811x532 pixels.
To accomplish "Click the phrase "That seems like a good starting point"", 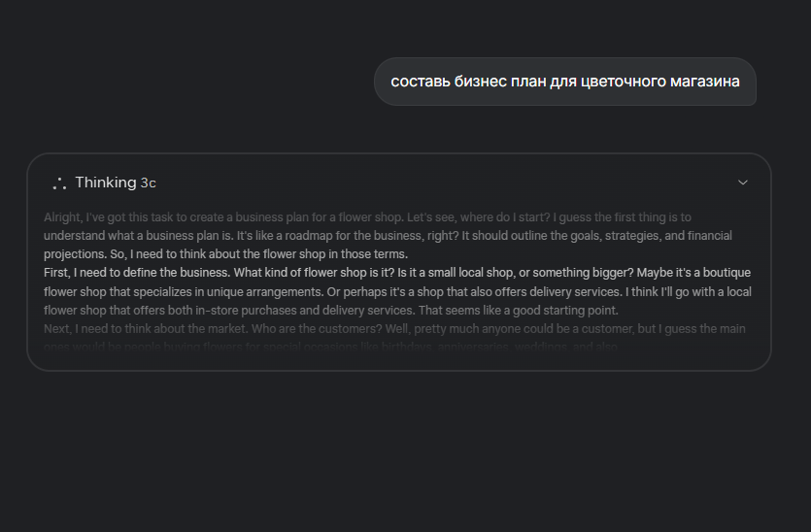I will point(519,311).
